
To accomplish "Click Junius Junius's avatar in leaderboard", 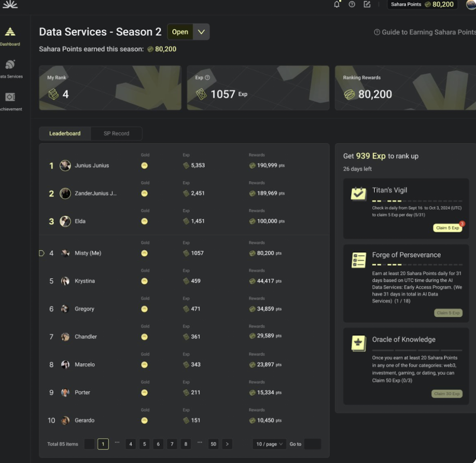I will click(65, 166).
